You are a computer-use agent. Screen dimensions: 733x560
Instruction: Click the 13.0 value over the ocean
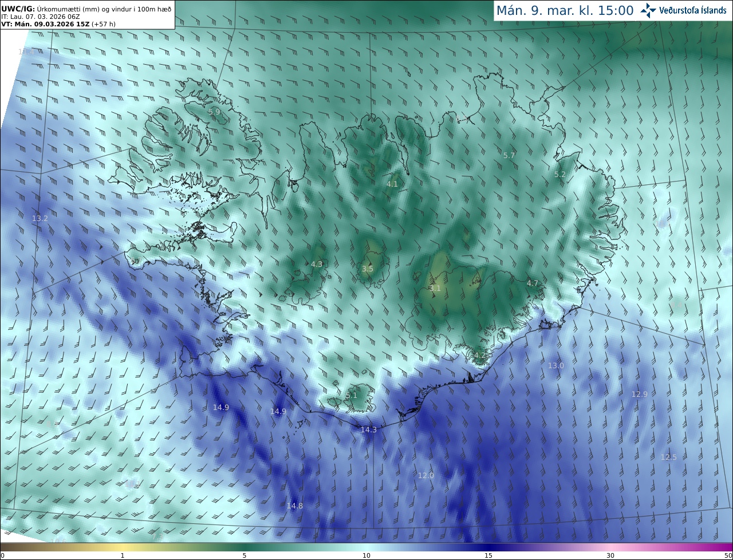click(556, 366)
